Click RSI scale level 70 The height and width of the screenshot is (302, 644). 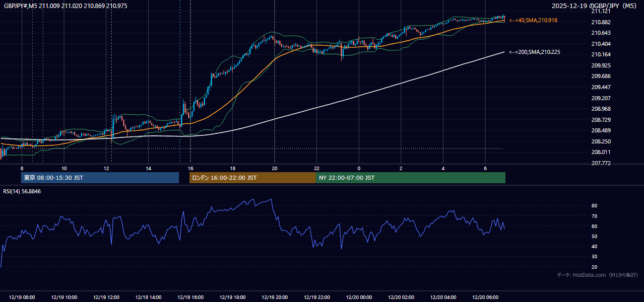594,216
